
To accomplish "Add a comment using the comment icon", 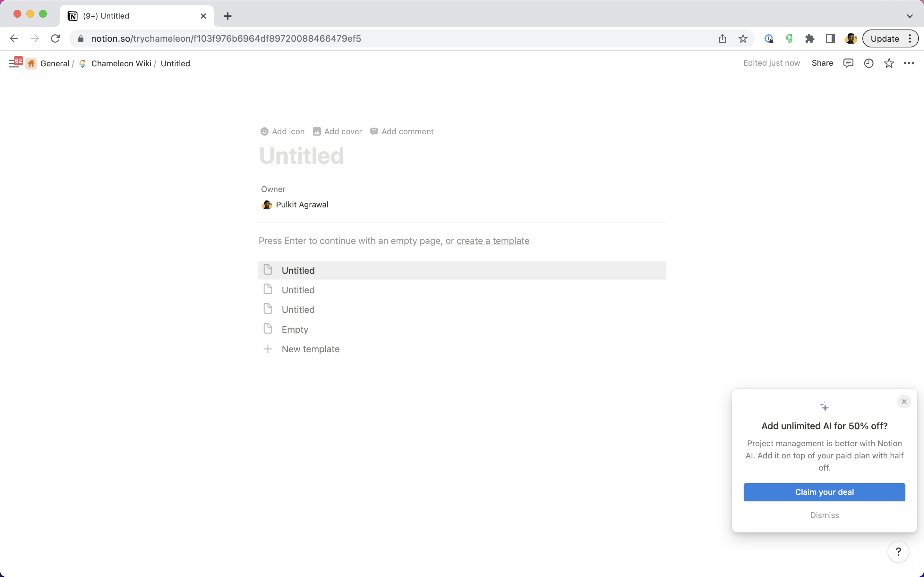I will pyautogui.click(x=402, y=131).
